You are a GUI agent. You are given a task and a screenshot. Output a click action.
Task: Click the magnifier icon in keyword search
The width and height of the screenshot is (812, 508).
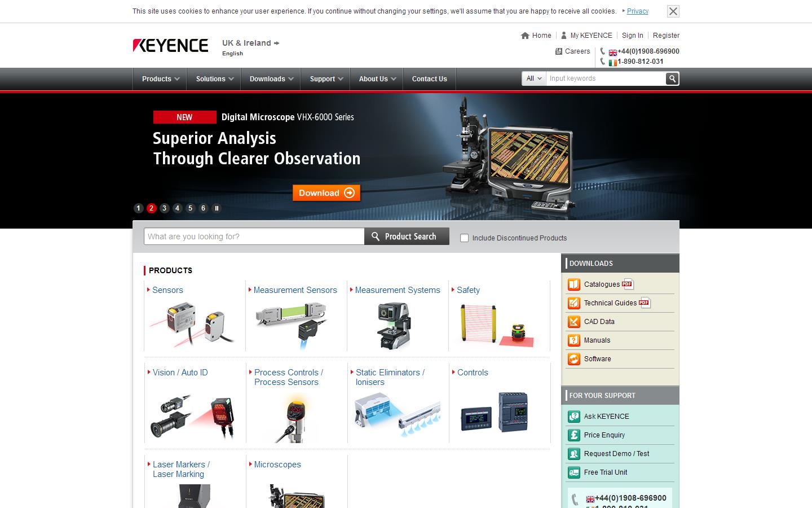point(672,78)
